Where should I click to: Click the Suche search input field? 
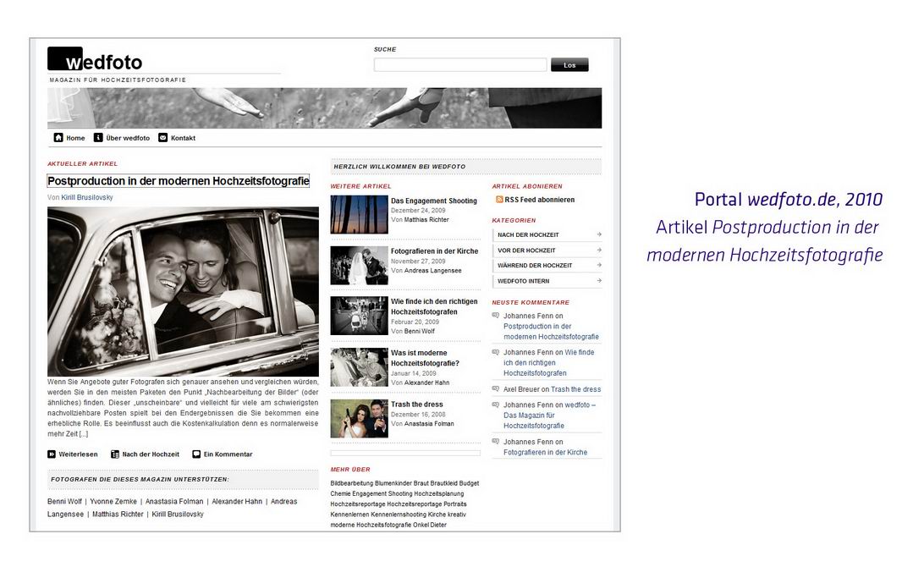tap(459, 65)
